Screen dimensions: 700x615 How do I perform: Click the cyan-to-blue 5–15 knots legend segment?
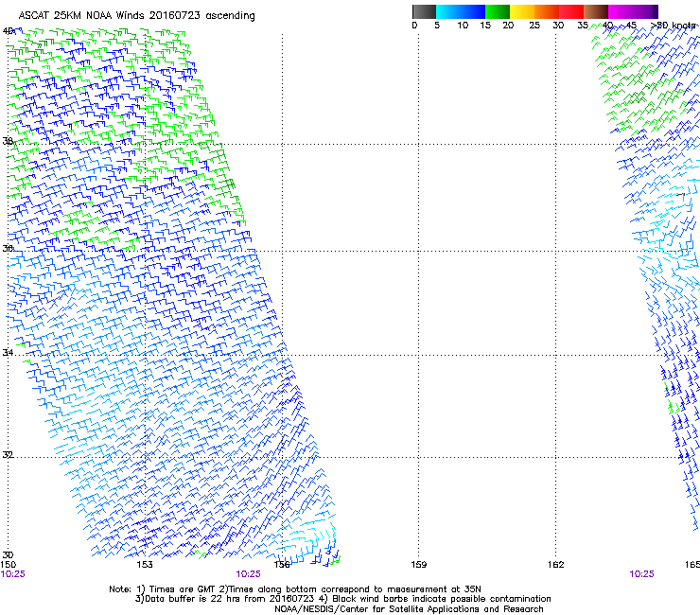(x=461, y=11)
